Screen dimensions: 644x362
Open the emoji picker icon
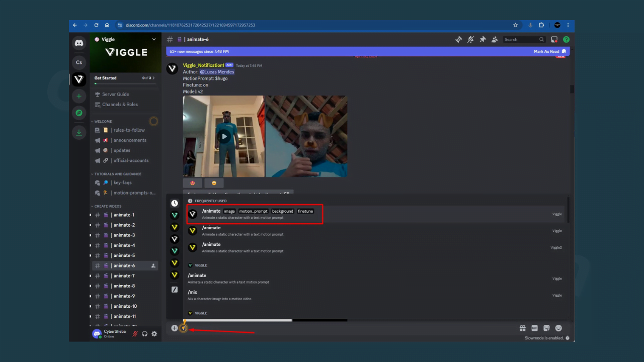click(558, 328)
